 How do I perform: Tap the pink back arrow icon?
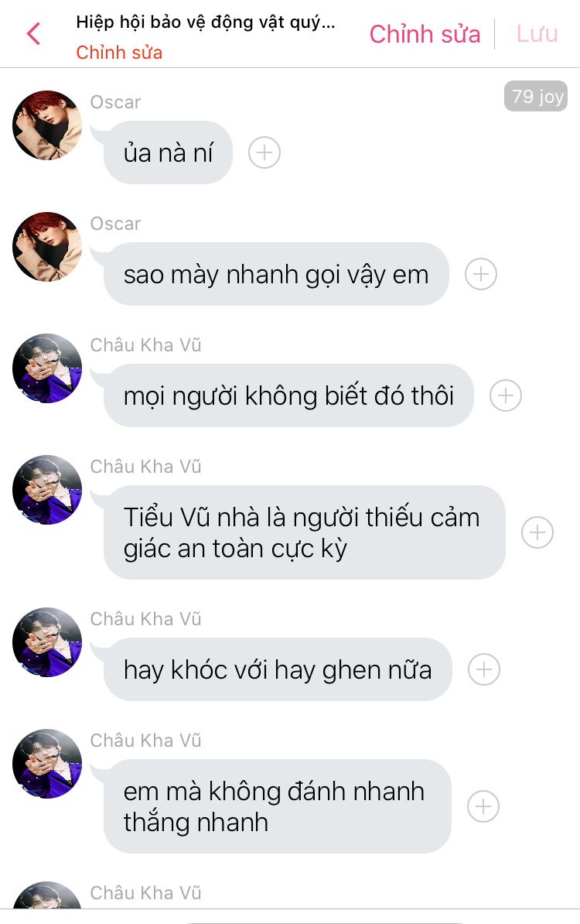(x=33, y=33)
